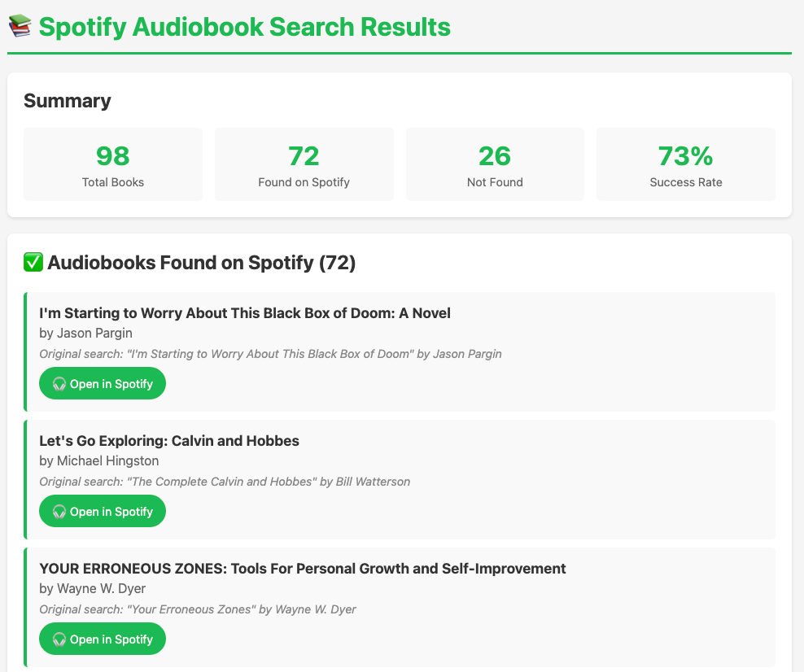
Task: Click the green checkmark icon by Audiobooks Found
Action: 33,263
